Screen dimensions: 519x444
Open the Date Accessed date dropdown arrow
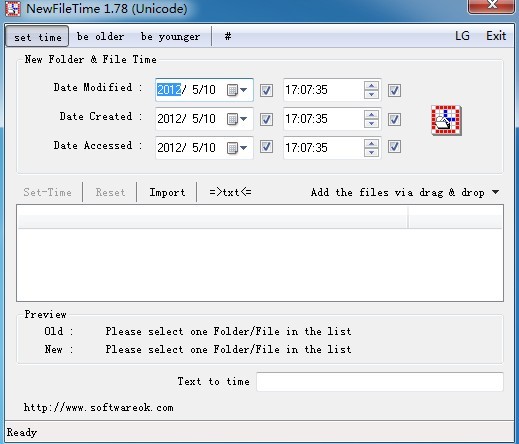244,148
